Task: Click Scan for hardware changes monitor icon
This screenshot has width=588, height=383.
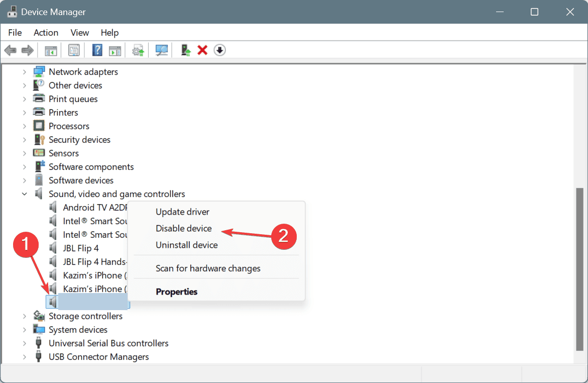Action: pyautogui.click(x=162, y=50)
